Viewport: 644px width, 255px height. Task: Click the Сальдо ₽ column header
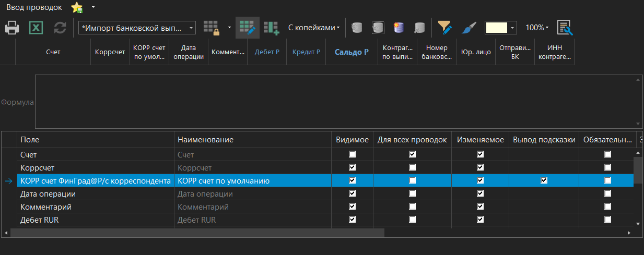[352, 52]
